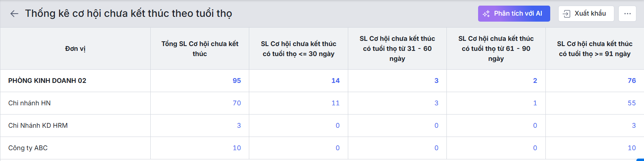Screen dimensions: 644x161
Task: Select the Chi Nhánh KD HRM row label
Action: click(x=38, y=126)
